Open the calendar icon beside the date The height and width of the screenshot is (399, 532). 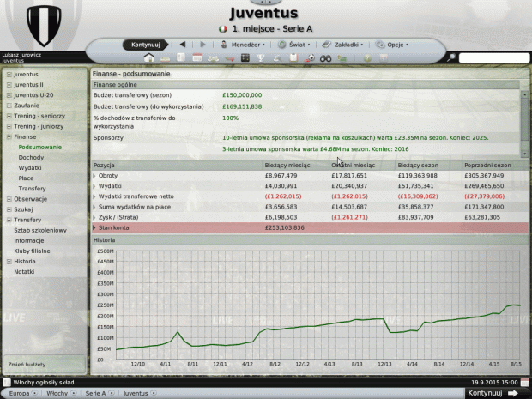(x=524, y=383)
